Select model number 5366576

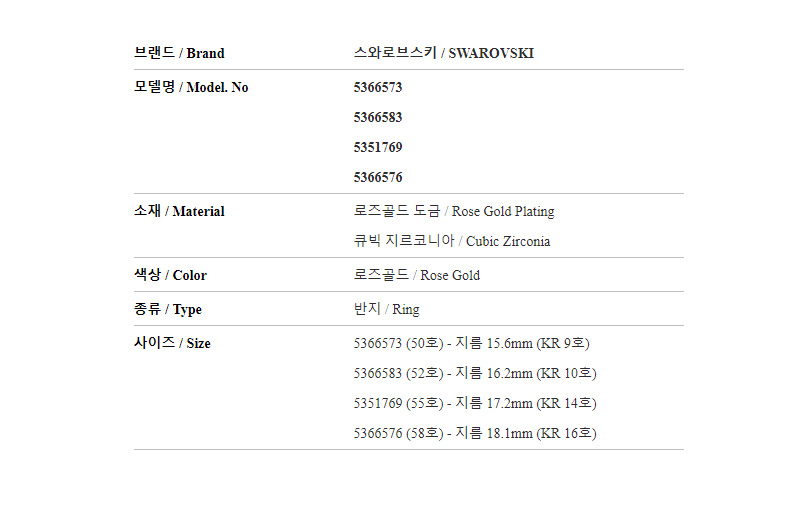pyautogui.click(x=378, y=177)
